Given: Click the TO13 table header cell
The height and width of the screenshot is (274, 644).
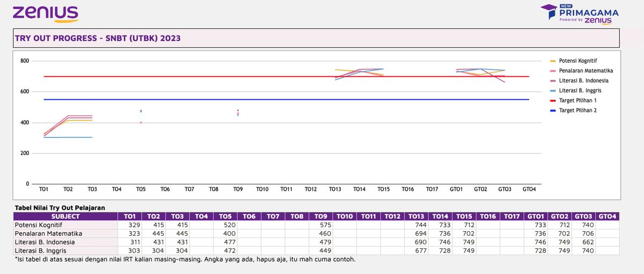Looking at the screenshot, I should point(416,216).
